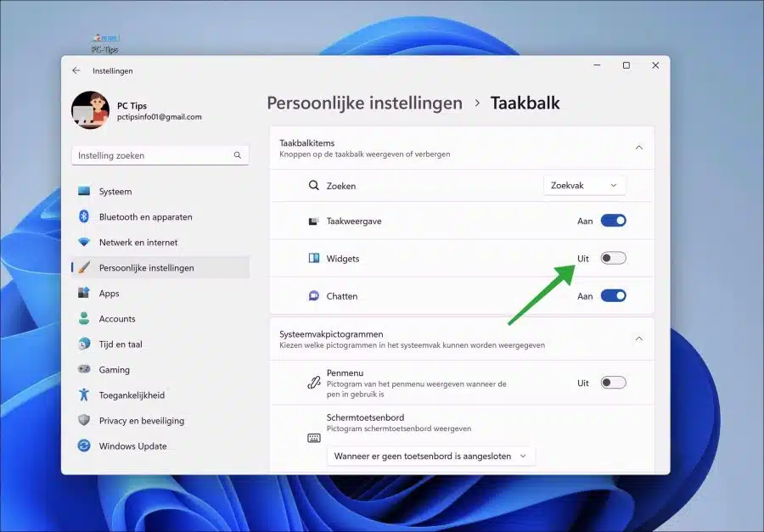The image size is (764, 532).
Task: Click the Penmenu pen icon
Action: click(314, 383)
